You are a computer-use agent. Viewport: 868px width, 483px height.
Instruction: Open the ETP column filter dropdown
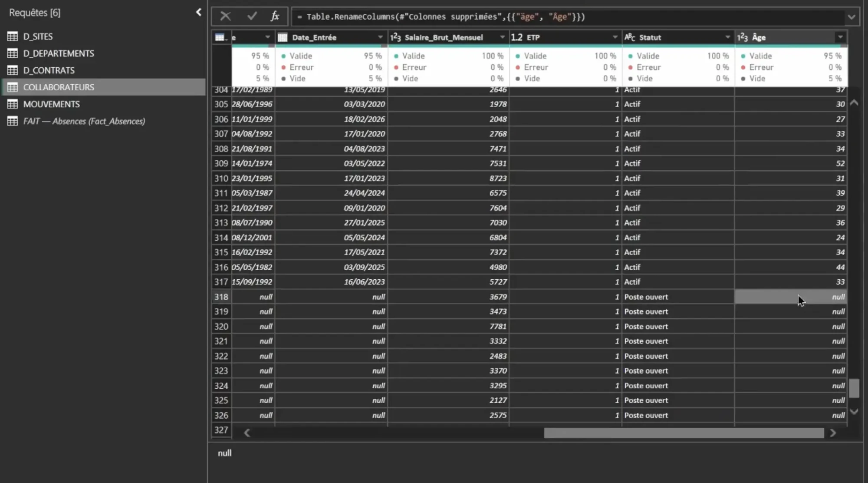(x=615, y=37)
